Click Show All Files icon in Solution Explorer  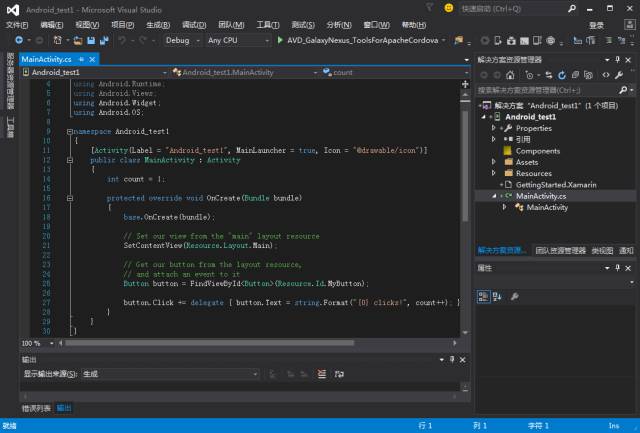point(588,75)
